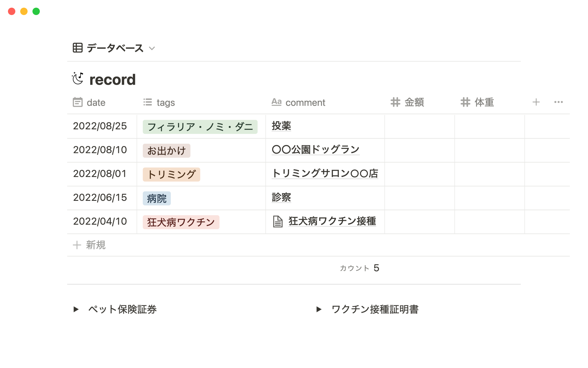588x368 pixels.
Task: Click the カウント 5 calculation footer
Action: 360,268
